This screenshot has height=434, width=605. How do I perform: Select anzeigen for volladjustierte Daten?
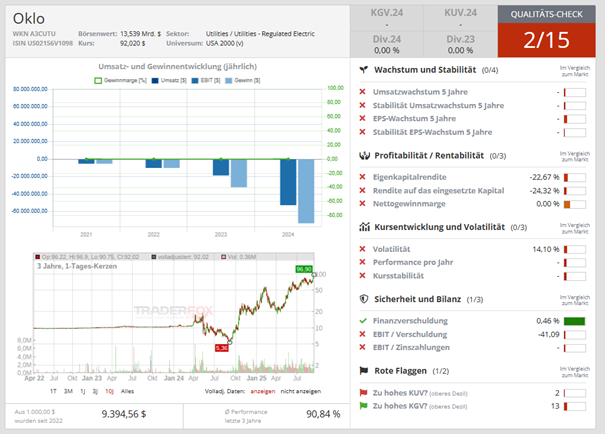[263, 391]
